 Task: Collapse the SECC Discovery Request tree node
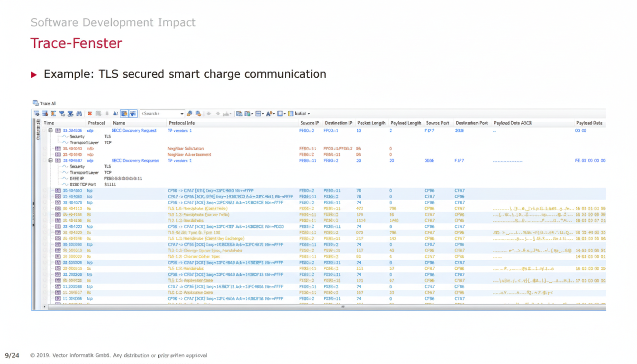50,130
